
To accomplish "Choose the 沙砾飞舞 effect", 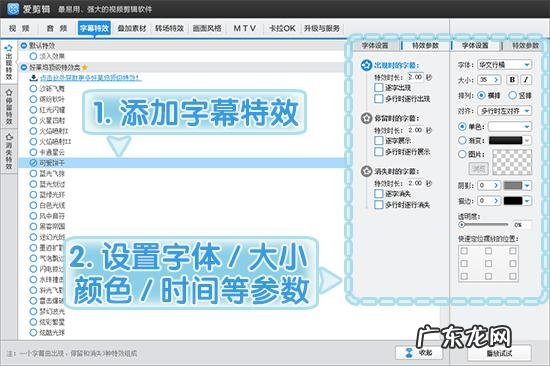I will [x=33, y=88].
